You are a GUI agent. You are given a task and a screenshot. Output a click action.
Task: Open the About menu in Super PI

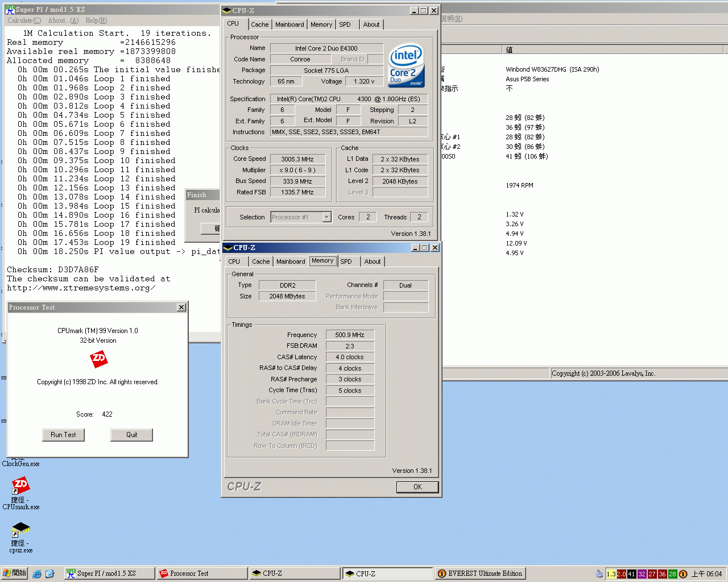(63, 20)
